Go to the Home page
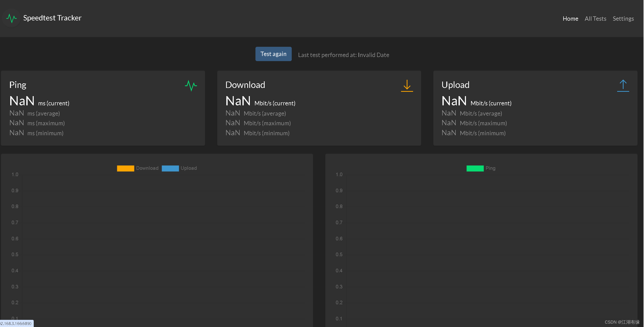The image size is (644, 327). coord(570,19)
